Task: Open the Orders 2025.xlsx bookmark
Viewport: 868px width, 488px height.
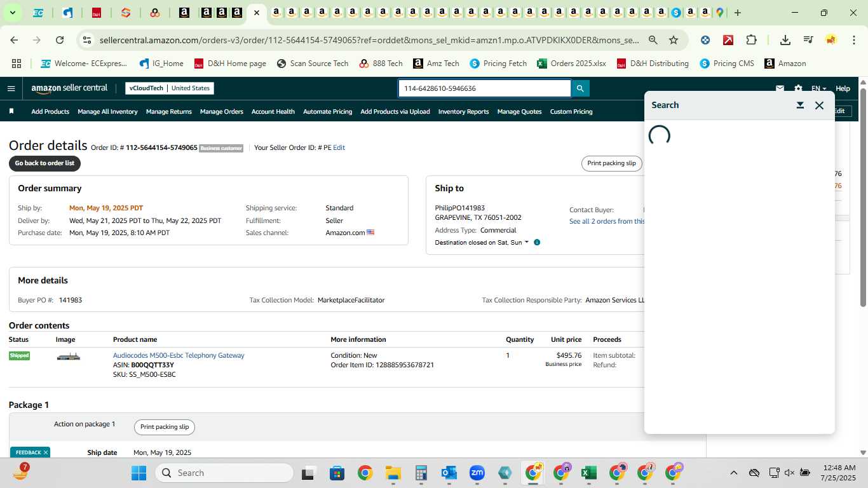Action: point(571,64)
